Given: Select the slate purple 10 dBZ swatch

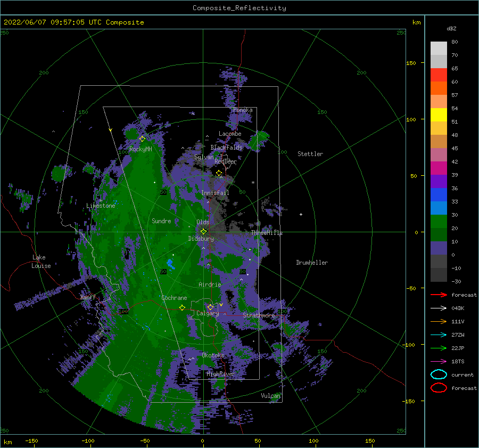Looking at the screenshot, I should coord(439,248).
